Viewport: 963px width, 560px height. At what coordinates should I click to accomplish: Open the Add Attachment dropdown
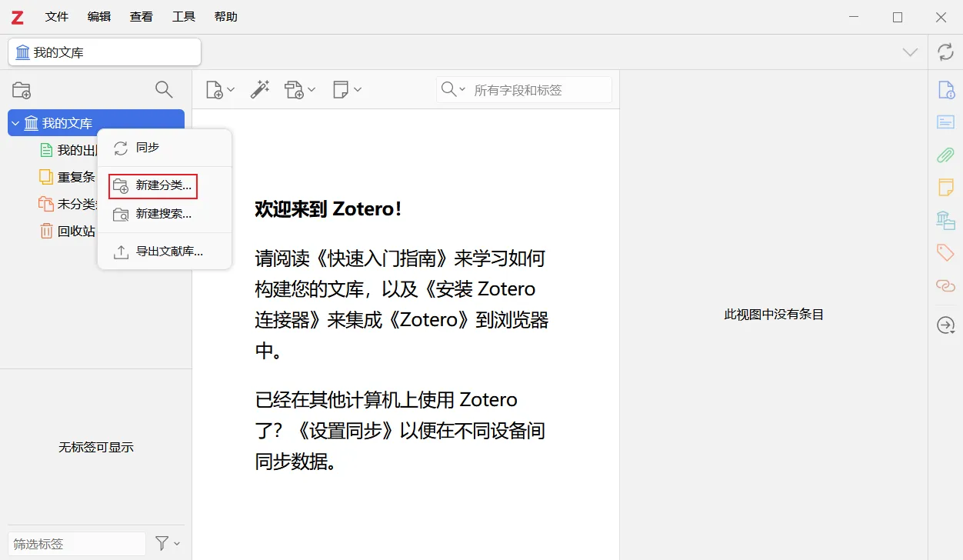click(300, 90)
